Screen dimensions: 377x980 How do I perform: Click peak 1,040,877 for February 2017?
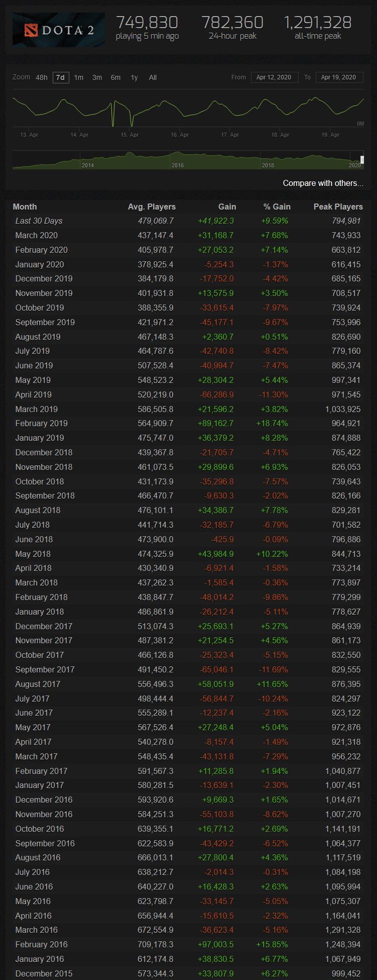(343, 771)
